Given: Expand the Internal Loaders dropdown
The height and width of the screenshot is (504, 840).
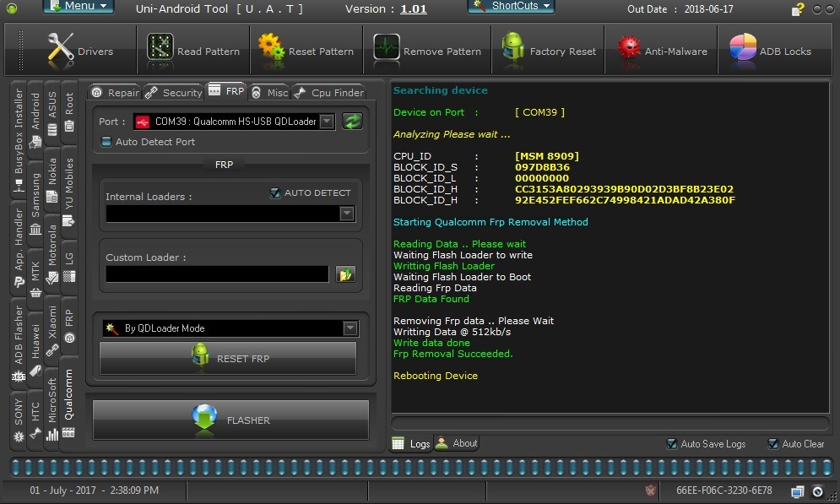Looking at the screenshot, I should click(347, 214).
